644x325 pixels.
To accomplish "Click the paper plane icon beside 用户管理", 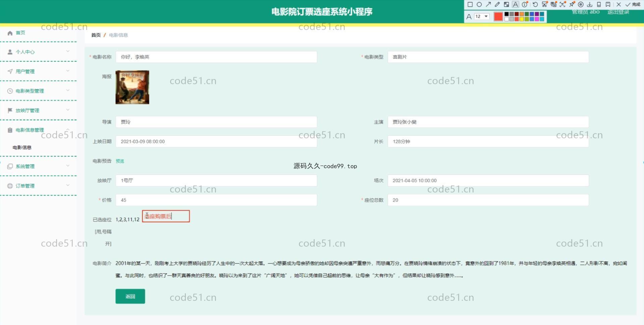I will pos(10,72).
